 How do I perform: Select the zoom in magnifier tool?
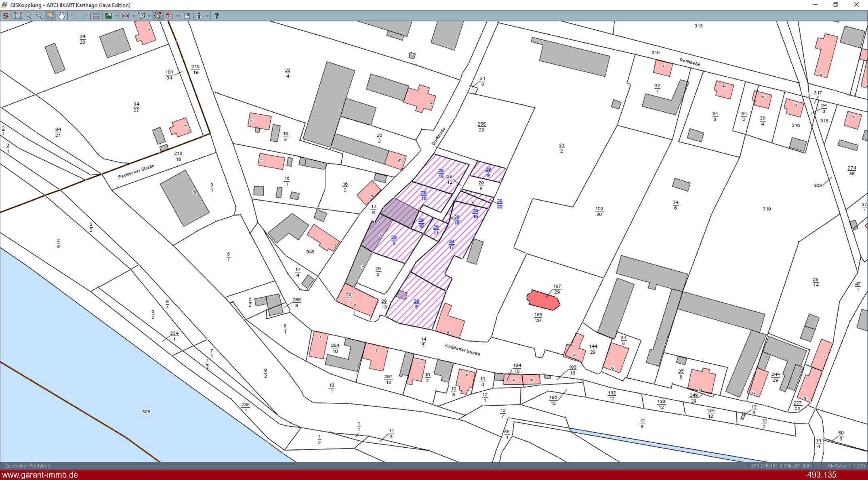pyautogui.click(x=29, y=16)
